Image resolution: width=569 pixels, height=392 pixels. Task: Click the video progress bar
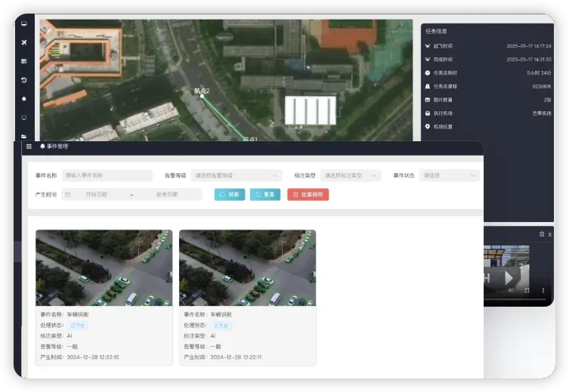coord(515,299)
